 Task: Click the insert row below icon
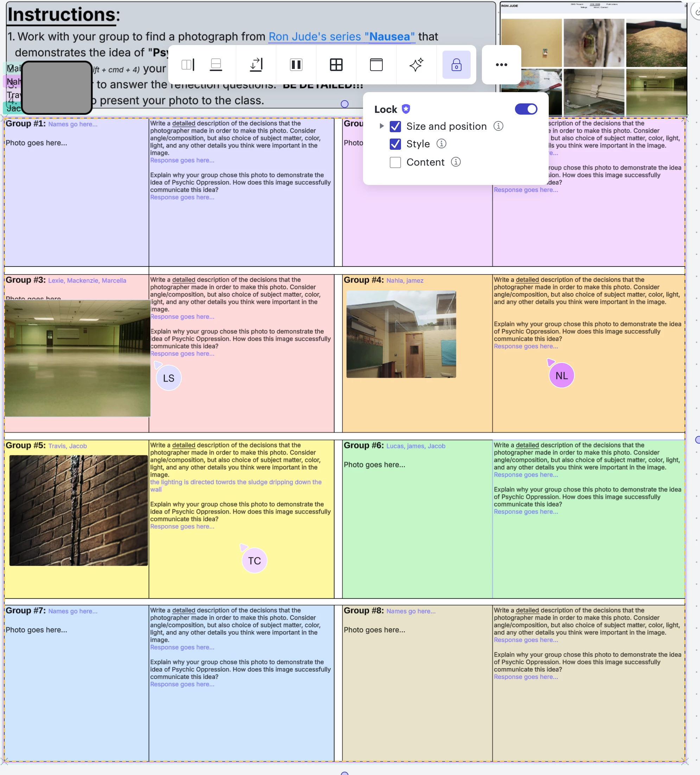click(x=216, y=65)
